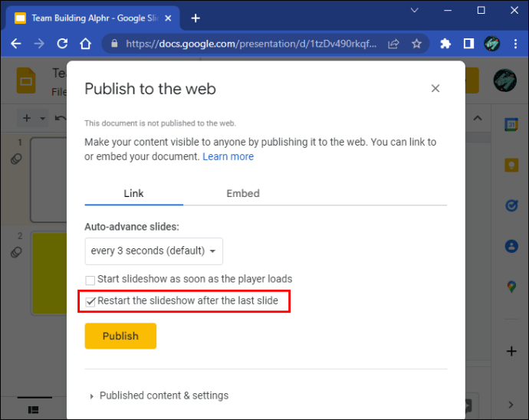Open the Google Slides home logo

(x=26, y=80)
